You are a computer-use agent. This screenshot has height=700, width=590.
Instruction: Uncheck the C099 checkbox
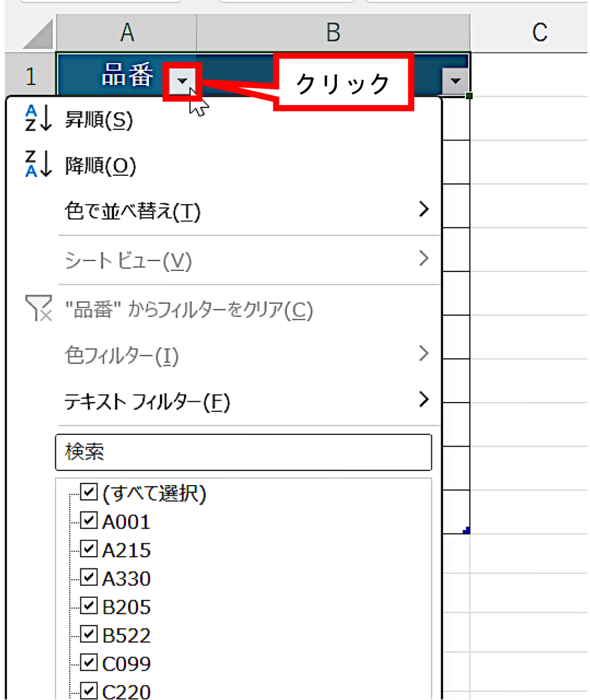click(89, 662)
